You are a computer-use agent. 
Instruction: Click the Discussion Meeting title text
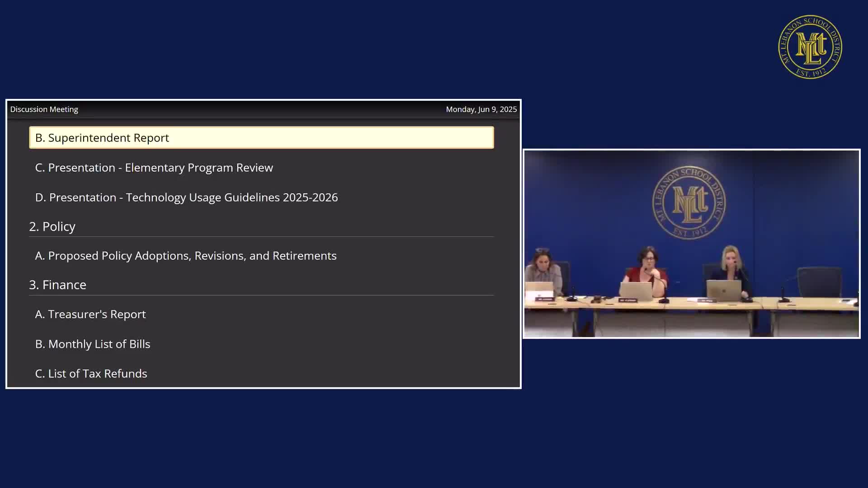44,109
